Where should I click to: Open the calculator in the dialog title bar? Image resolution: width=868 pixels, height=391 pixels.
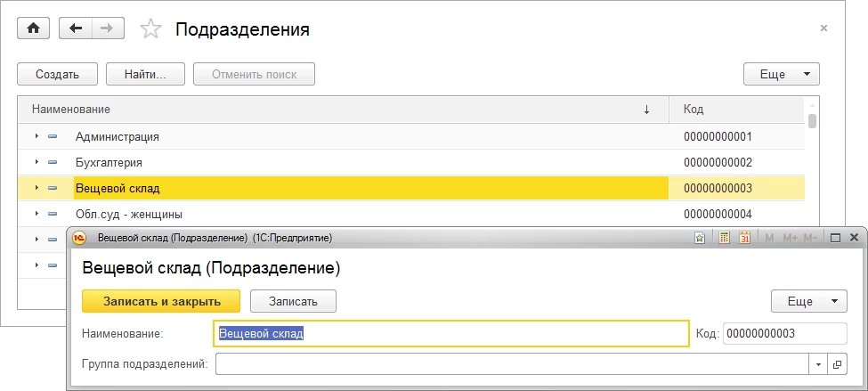(x=725, y=238)
